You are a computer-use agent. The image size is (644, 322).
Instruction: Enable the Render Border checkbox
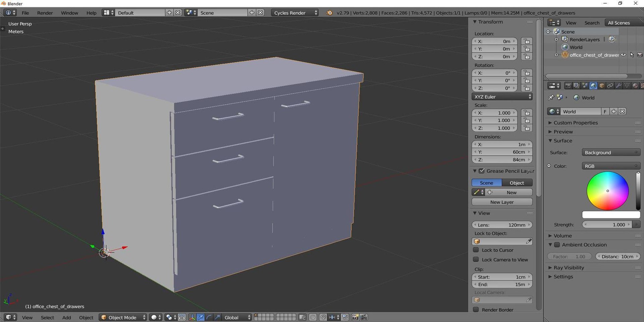coord(476,310)
